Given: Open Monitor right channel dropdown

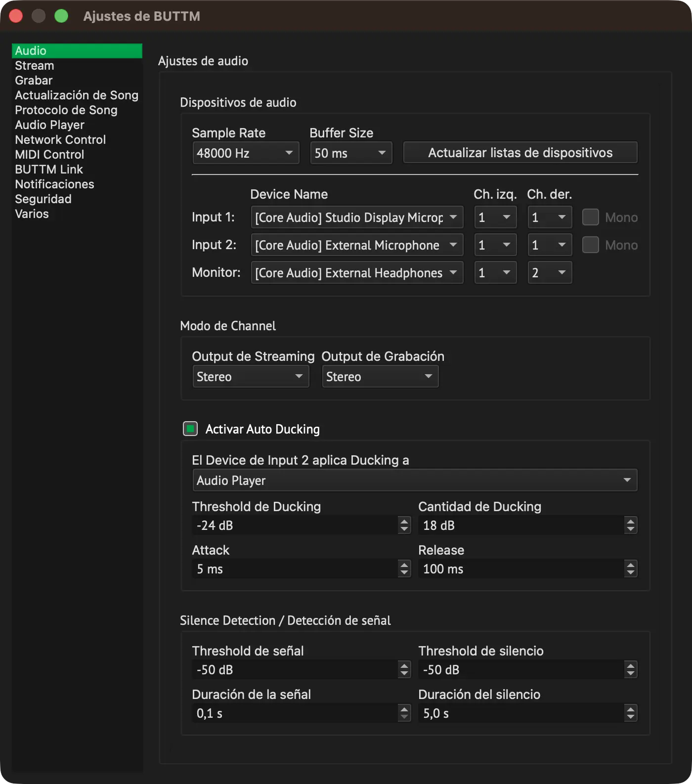Looking at the screenshot, I should click(550, 272).
